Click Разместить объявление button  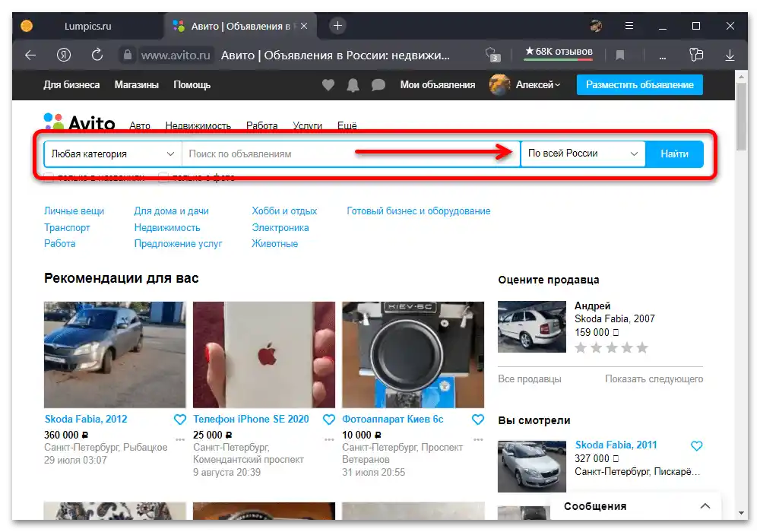[x=640, y=85]
